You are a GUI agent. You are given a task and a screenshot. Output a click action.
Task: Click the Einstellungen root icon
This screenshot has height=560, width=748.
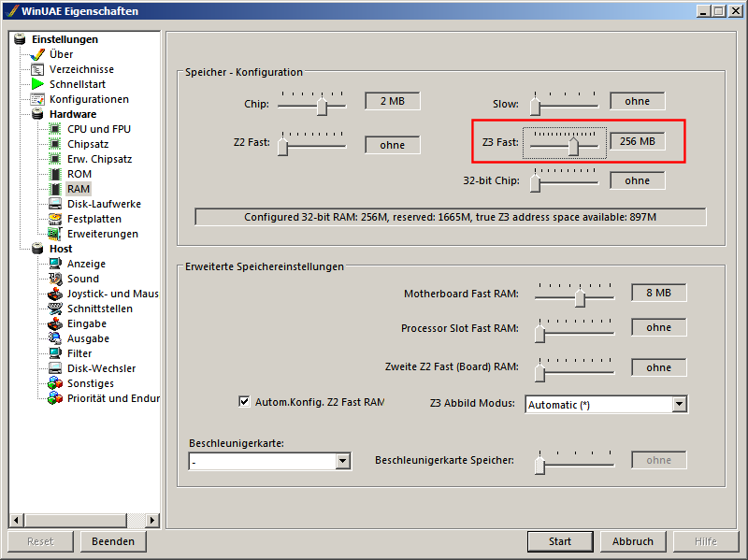click(x=20, y=39)
